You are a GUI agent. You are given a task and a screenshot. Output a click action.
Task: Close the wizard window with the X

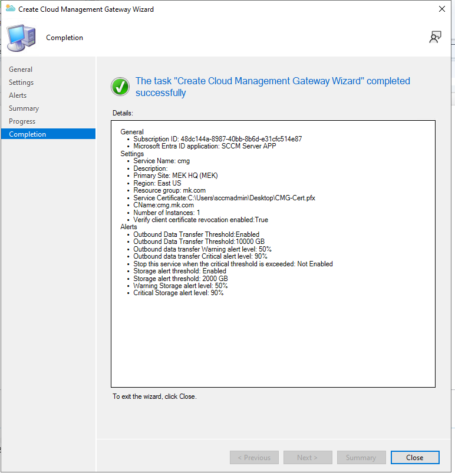coord(442,9)
